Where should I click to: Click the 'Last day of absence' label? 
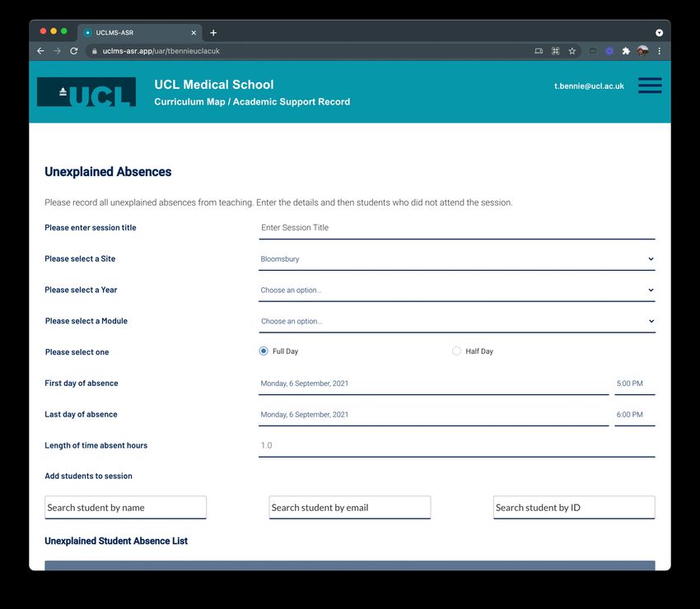coord(81,415)
